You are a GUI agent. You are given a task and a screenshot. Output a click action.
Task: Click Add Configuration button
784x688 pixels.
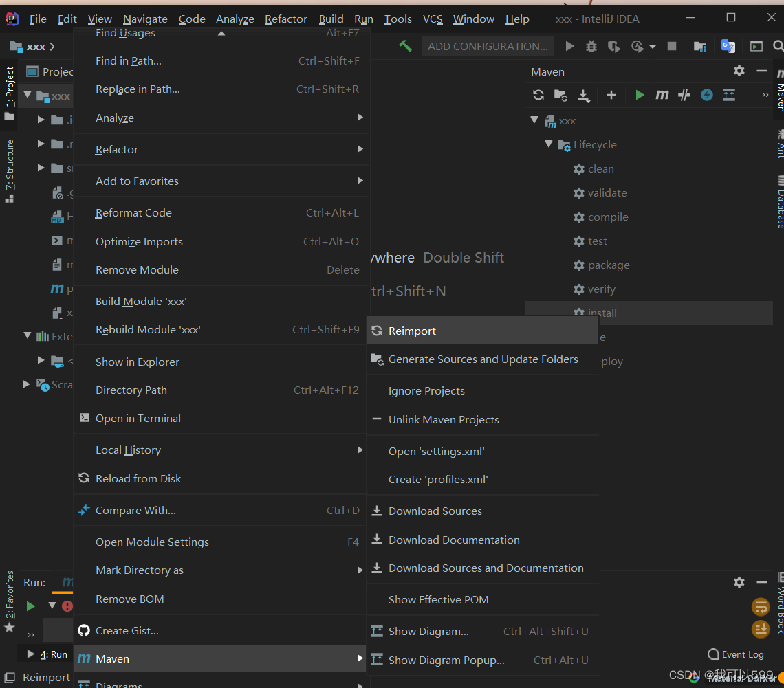click(488, 47)
